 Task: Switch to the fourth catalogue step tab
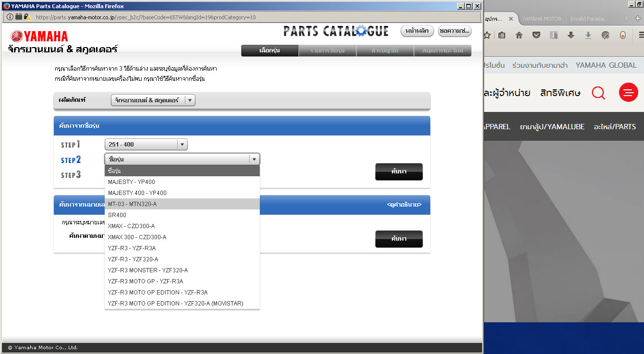click(443, 50)
